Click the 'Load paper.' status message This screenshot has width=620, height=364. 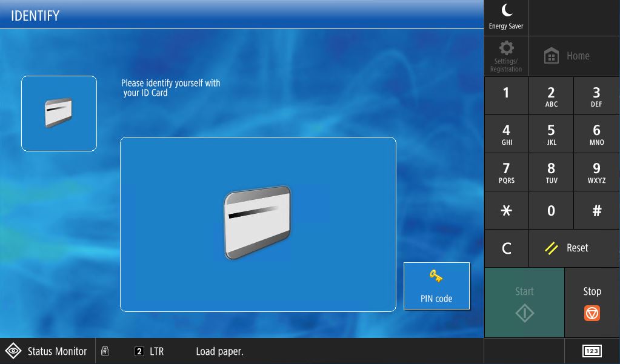[x=219, y=351]
